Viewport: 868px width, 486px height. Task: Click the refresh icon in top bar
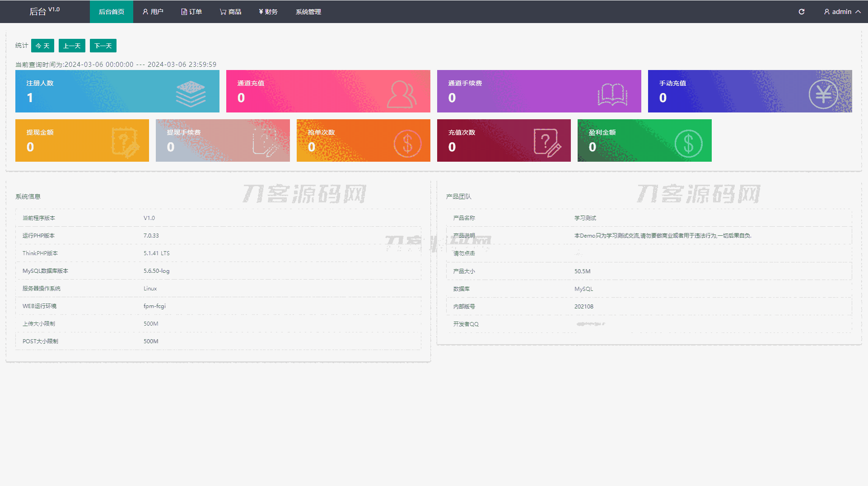click(802, 12)
